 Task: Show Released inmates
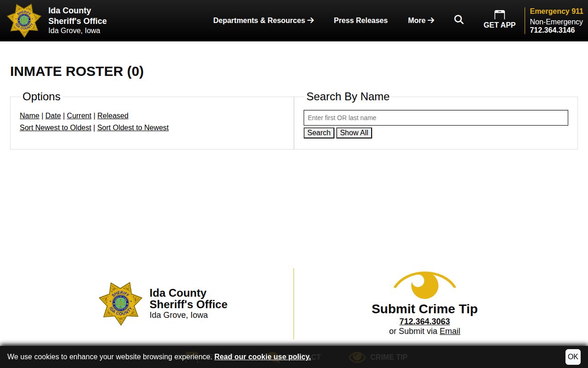tap(113, 115)
